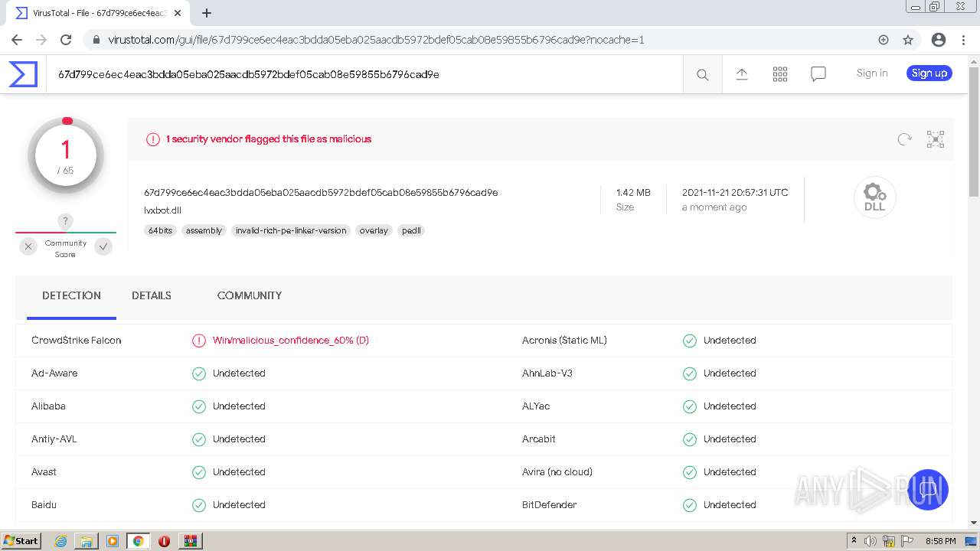Click the Acronis (Static ML) vendor name
The image size is (980, 551).
coord(564,341)
